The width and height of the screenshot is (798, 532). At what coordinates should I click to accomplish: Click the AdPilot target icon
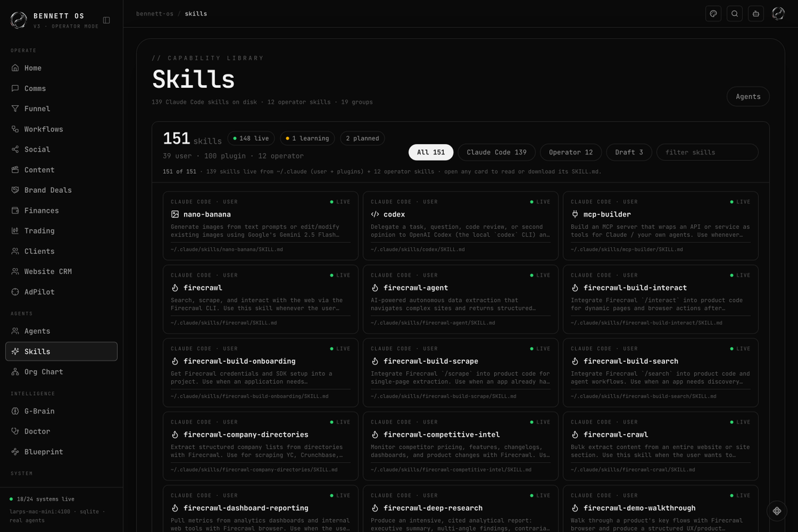coord(15,292)
